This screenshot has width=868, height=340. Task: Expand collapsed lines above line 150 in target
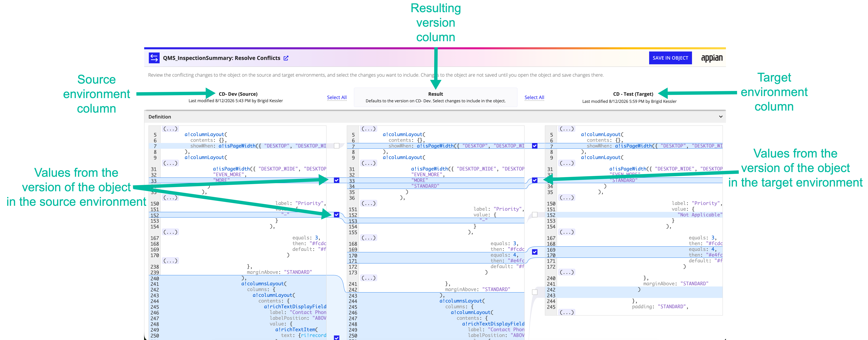click(x=566, y=198)
